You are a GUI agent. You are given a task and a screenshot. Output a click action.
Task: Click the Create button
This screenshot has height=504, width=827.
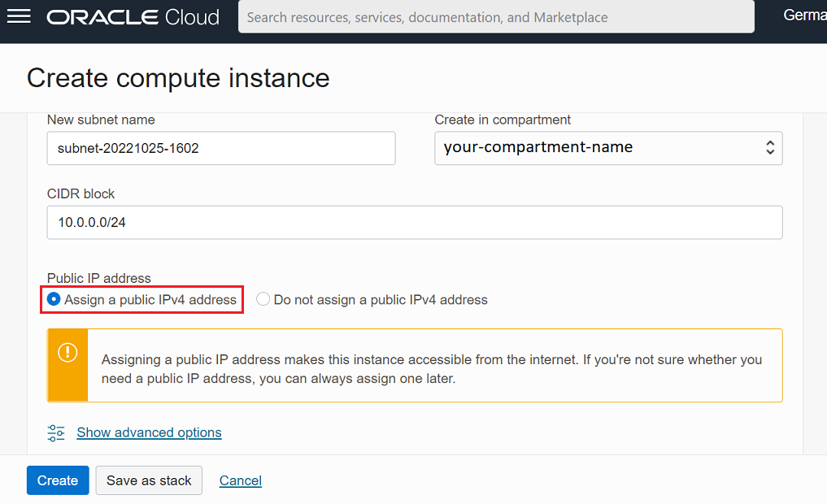[57, 480]
